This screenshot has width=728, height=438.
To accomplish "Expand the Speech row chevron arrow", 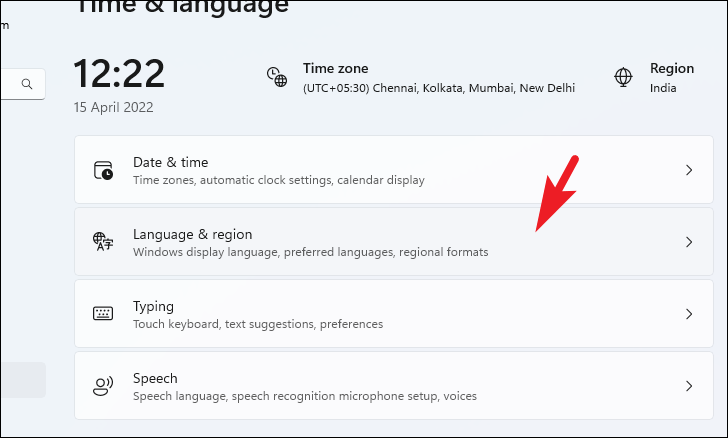I will click(x=688, y=386).
